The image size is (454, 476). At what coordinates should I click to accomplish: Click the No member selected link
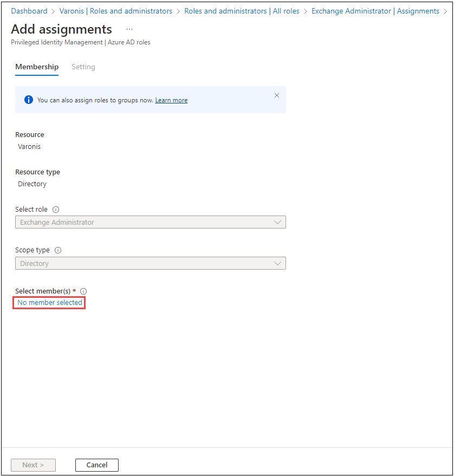tap(48, 302)
